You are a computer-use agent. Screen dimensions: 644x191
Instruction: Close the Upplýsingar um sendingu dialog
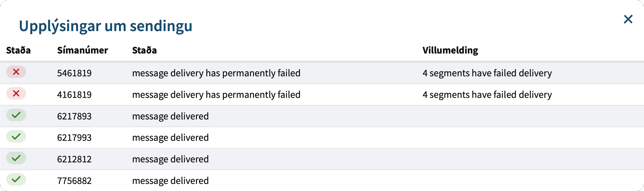pyautogui.click(x=628, y=19)
